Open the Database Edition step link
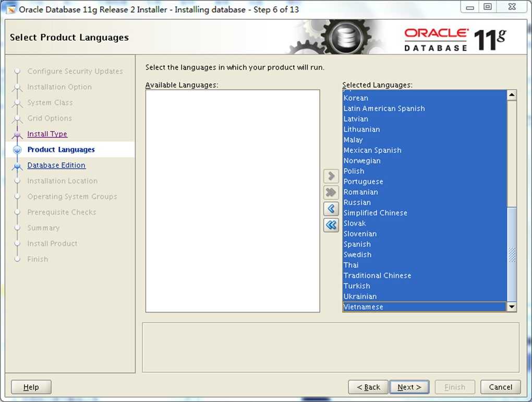 (56, 165)
